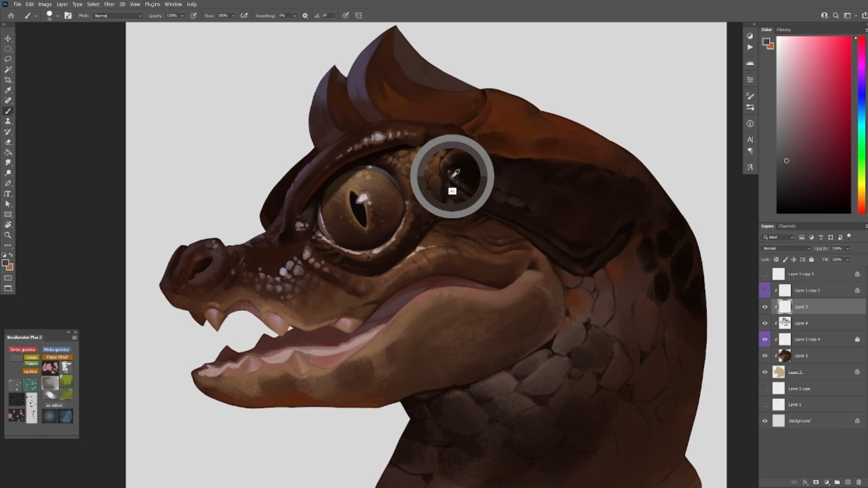Open the Filter menu
Image resolution: width=868 pixels, height=488 pixels.
(109, 4)
